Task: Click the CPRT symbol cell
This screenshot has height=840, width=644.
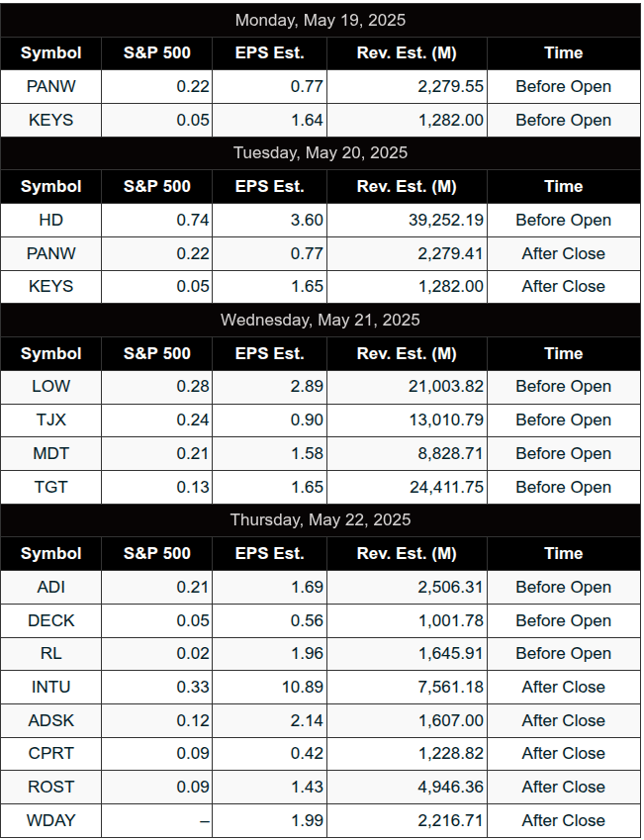Action: 50,753
